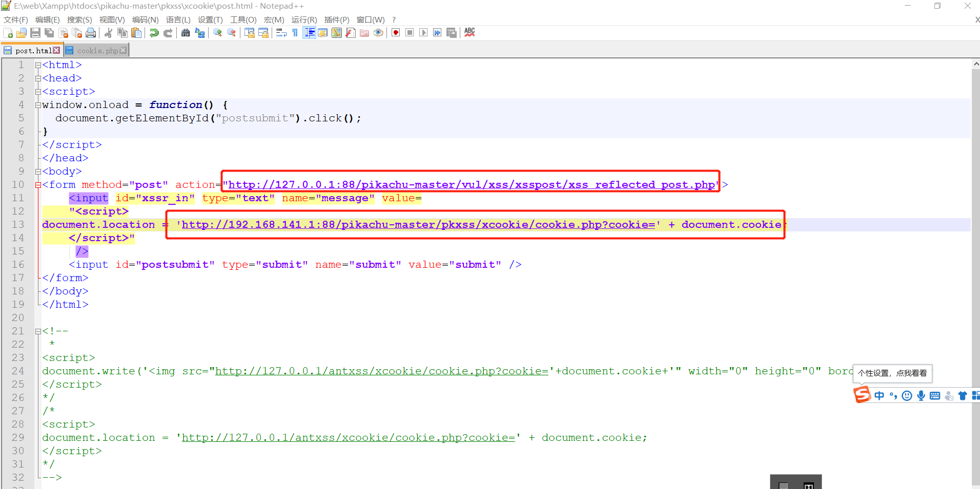This screenshot has height=489, width=980.
Task: Zoom in using the magnifier plus icon
Action: (x=218, y=33)
